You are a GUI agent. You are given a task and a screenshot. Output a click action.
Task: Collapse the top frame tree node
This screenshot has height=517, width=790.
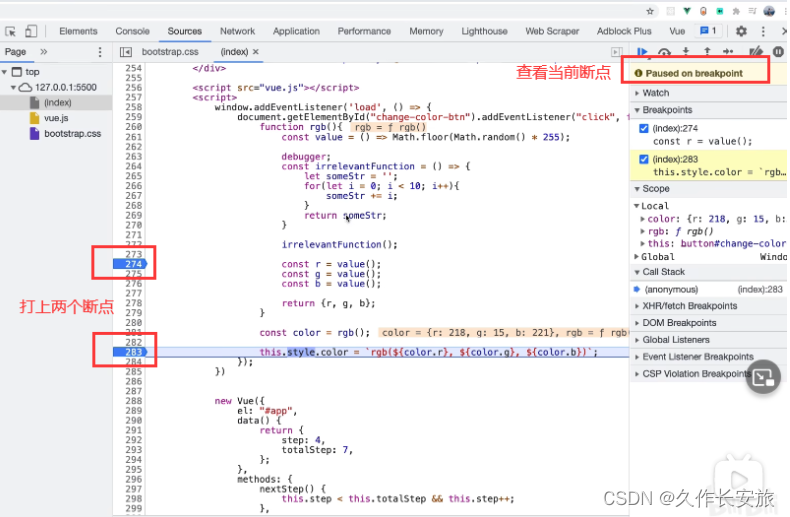pyautogui.click(x=5, y=72)
